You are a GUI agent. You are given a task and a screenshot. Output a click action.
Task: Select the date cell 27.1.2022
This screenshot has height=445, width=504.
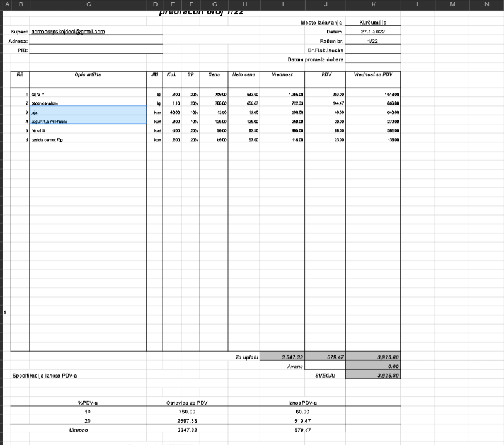[373, 32]
